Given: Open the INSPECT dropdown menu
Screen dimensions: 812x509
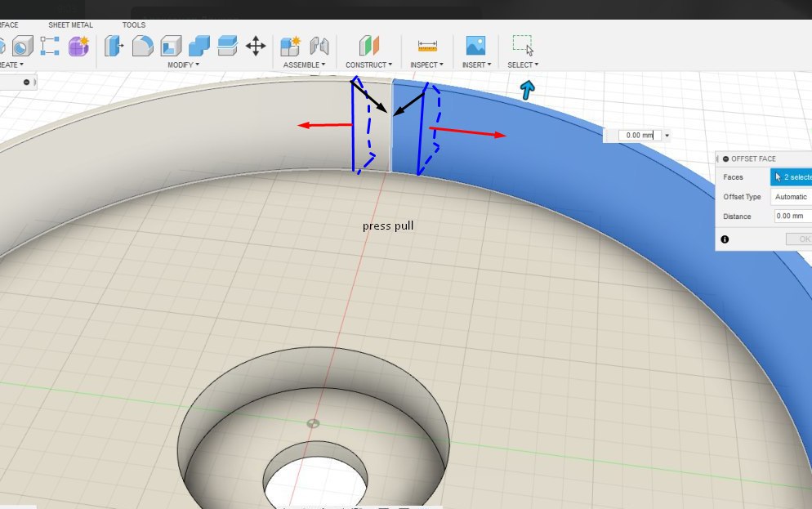Looking at the screenshot, I should 426,65.
